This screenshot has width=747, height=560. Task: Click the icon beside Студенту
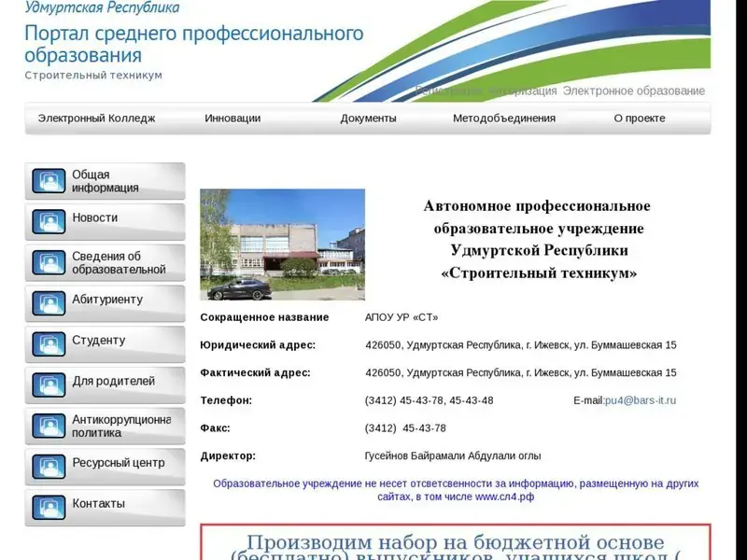(49, 344)
